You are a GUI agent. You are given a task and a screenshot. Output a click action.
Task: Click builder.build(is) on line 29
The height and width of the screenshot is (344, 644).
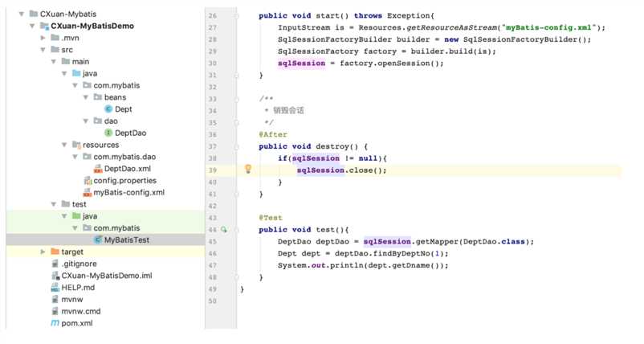451,51
